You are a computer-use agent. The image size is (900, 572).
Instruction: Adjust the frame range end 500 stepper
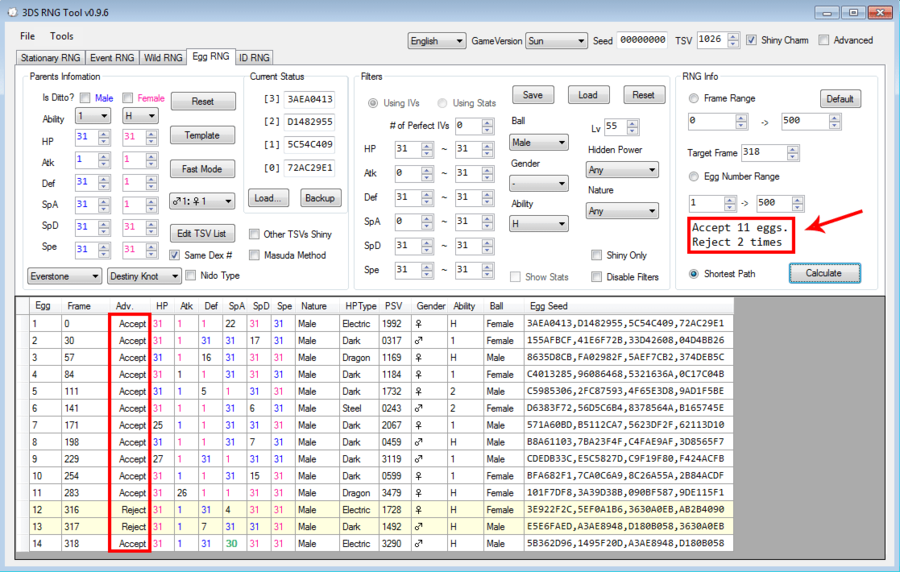coord(835,121)
